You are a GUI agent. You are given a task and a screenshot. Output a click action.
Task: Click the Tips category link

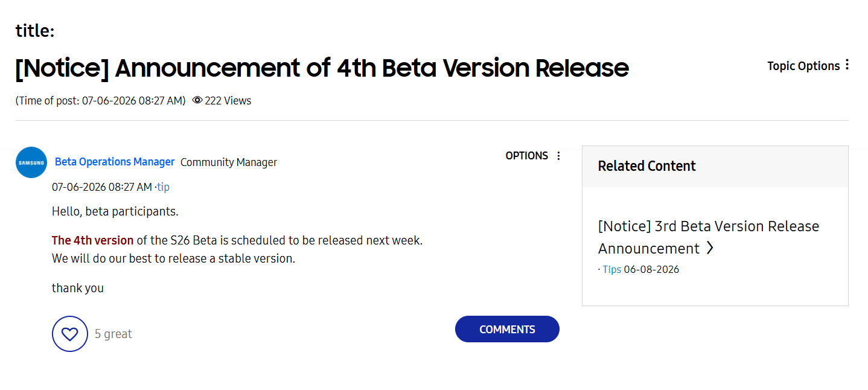coord(612,269)
